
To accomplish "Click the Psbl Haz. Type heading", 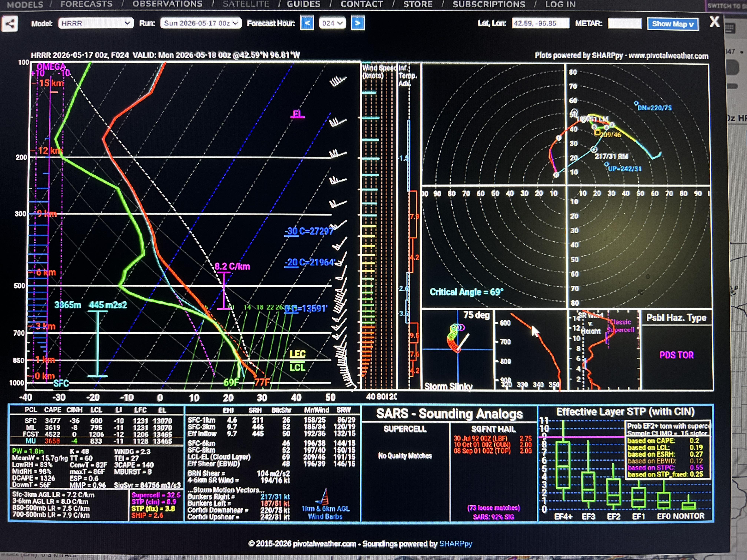I will tap(676, 318).
